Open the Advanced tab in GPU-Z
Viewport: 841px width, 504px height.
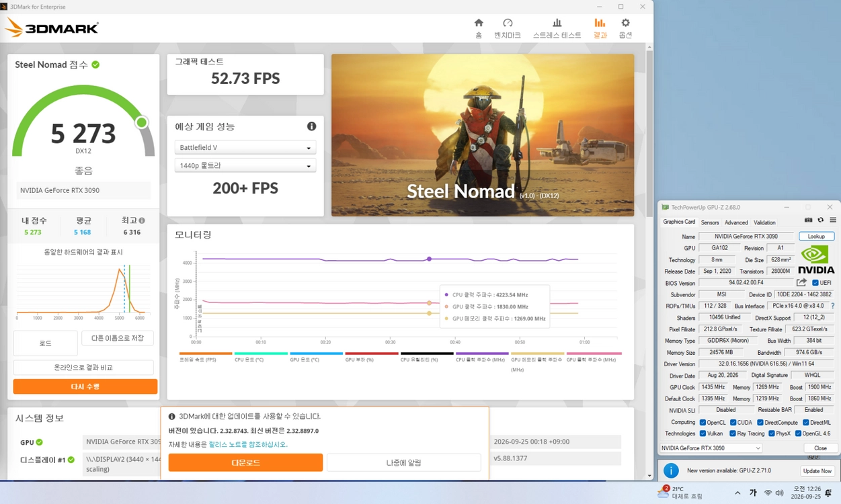(736, 222)
